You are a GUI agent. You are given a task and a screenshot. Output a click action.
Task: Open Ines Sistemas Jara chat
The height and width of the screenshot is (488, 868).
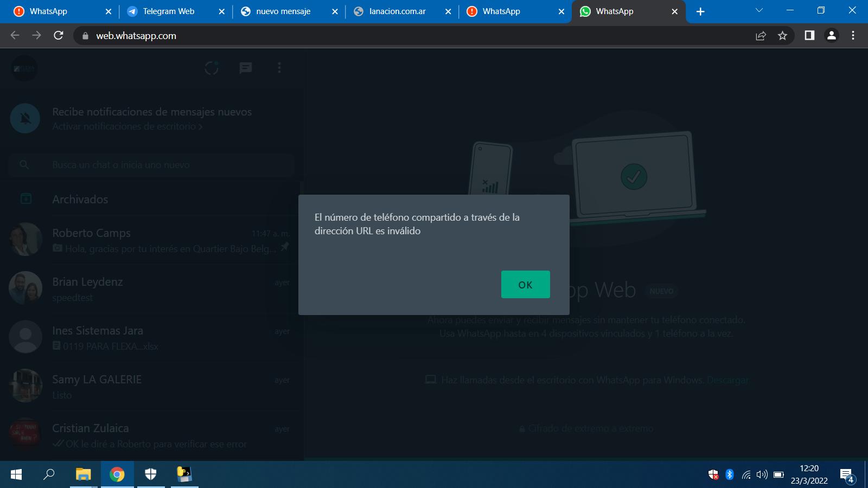(151, 337)
